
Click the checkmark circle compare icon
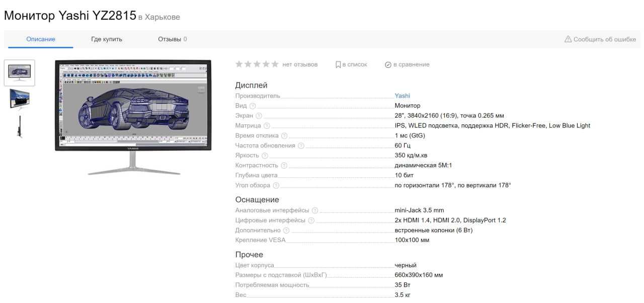click(388, 65)
